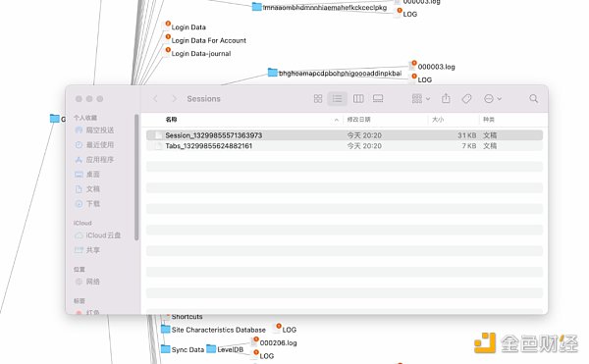589x364 pixels.
Task: Open the Finder group-by dropdown
Action: (421, 99)
